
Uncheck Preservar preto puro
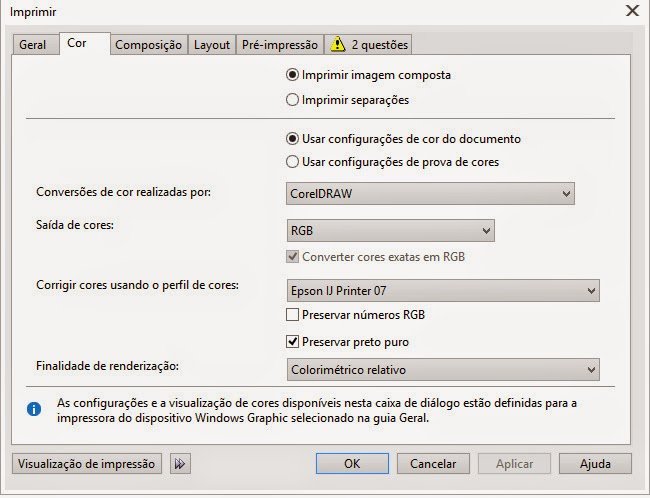[293, 342]
